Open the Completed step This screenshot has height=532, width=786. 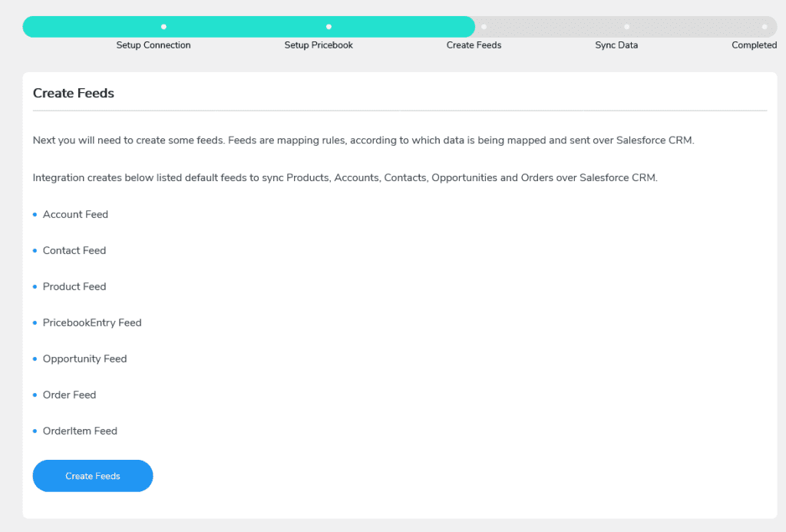pyautogui.click(x=754, y=45)
